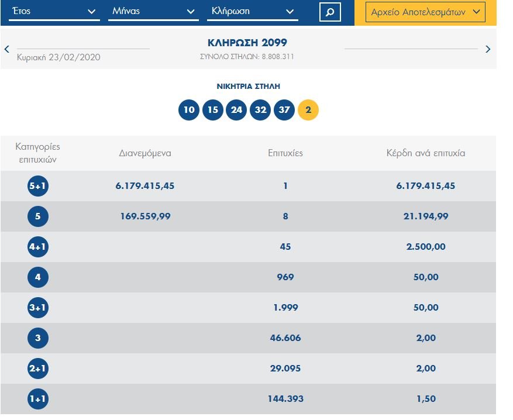The width and height of the screenshot is (513, 420).
Task: Go to previous draw with left arrow
Action: [7, 50]
